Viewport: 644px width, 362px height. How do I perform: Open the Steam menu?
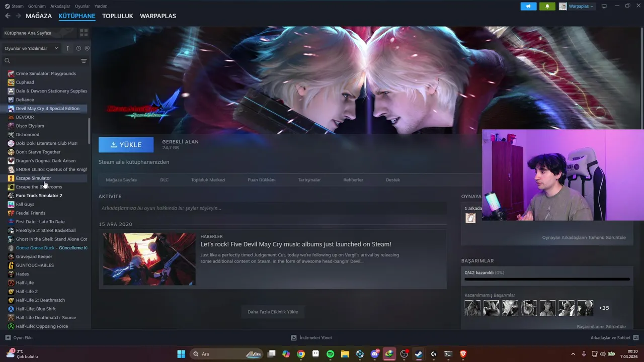[15, 6]
